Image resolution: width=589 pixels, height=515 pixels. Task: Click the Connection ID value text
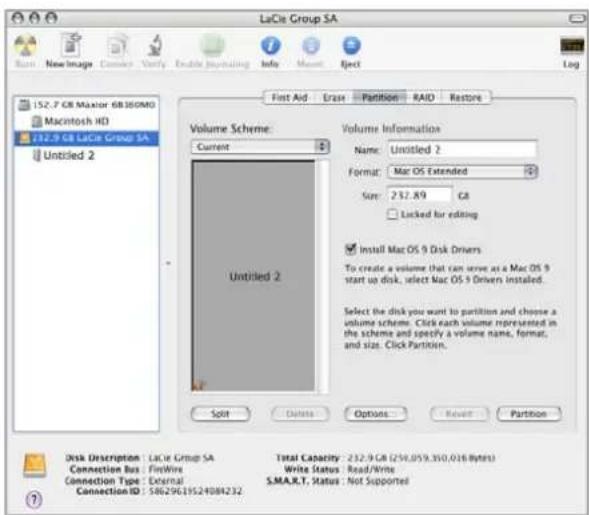(x=195, y=491)
